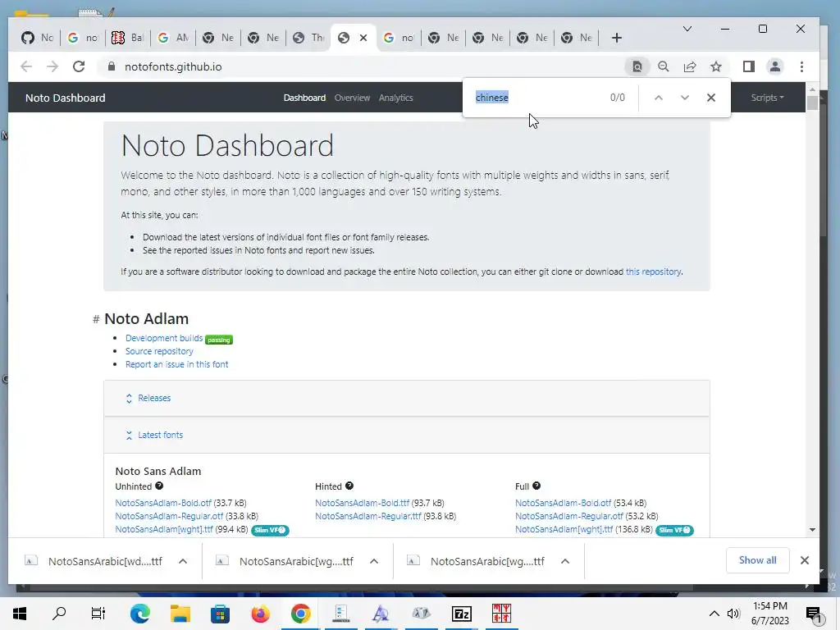Go to previous find result arrow

coord(659,98)
